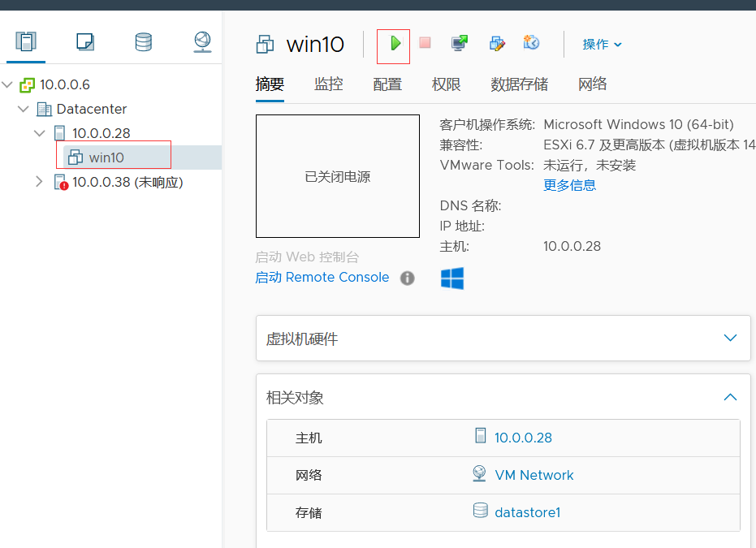This screenshot has height=548, width=756.
Task: Open the 操作 actions dropdown
Action: 603,45
